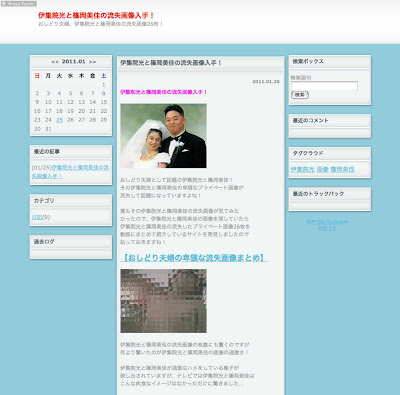The height and width of the screenshot is (395, 400).
Task: Click the 最近の記事 panel heading
Action: (x=47, y=152)
